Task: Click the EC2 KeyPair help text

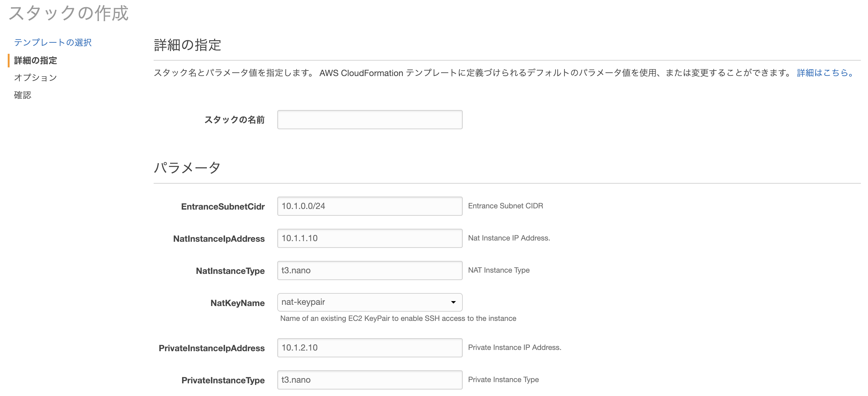Action: [398, 318]
